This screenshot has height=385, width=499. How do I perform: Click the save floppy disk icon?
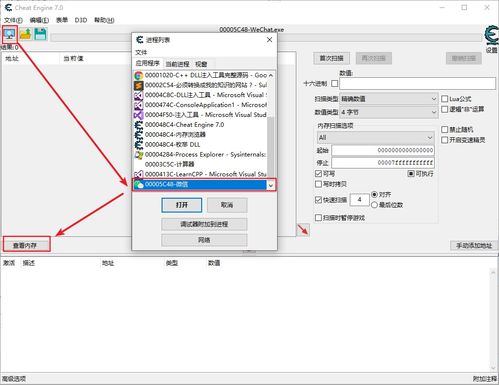pos(41,34)
